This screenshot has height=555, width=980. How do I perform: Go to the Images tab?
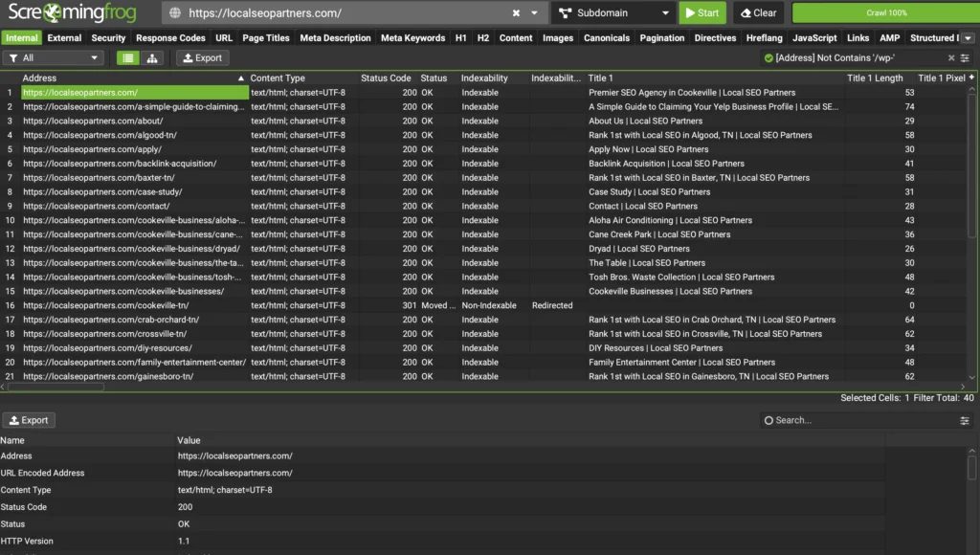[x=558, y=37]
